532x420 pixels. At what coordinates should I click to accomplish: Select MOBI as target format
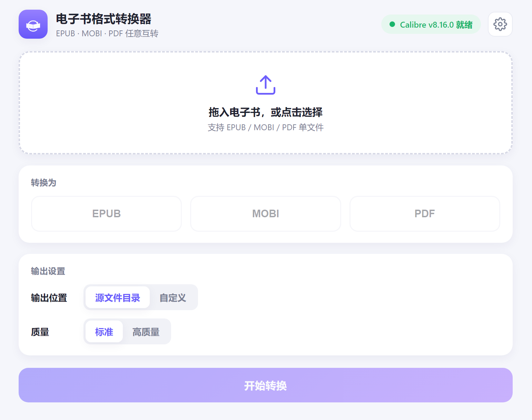tap(266, 214)
